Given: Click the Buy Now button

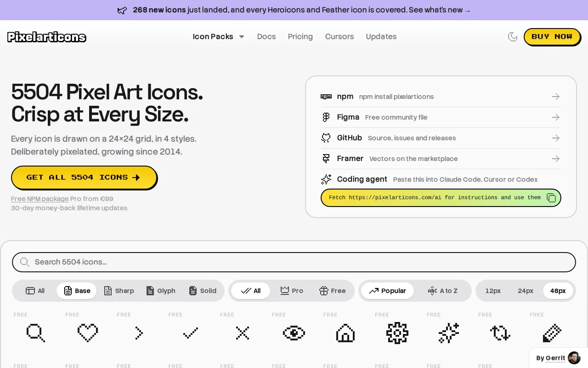Looking at the screenshot, I should click(x=552, y=37).
